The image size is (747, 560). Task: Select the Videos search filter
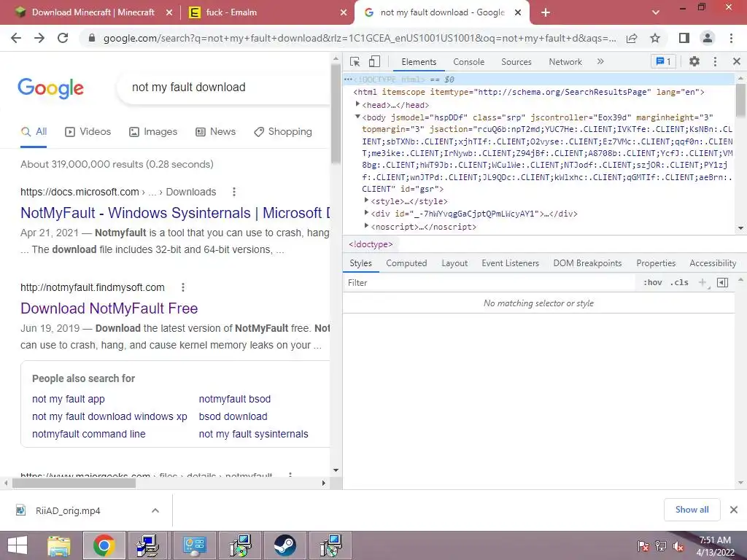click(x=88, y=132)
